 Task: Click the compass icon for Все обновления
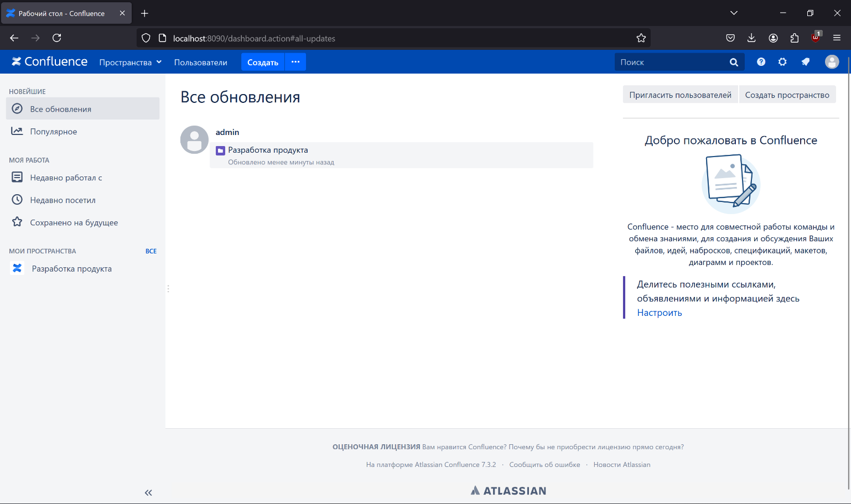coord(17,108)
